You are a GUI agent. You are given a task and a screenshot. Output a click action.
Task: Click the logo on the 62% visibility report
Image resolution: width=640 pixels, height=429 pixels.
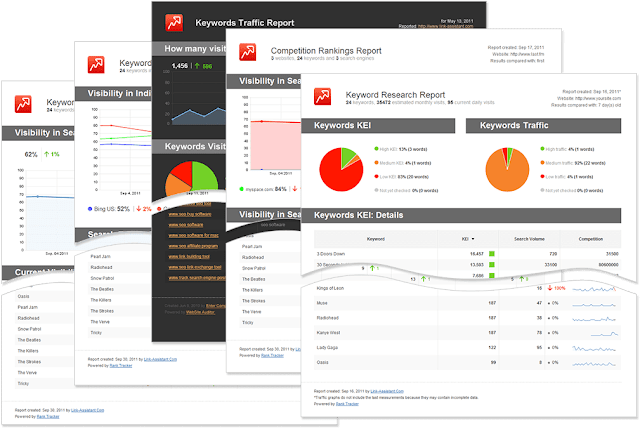[23, 104]
